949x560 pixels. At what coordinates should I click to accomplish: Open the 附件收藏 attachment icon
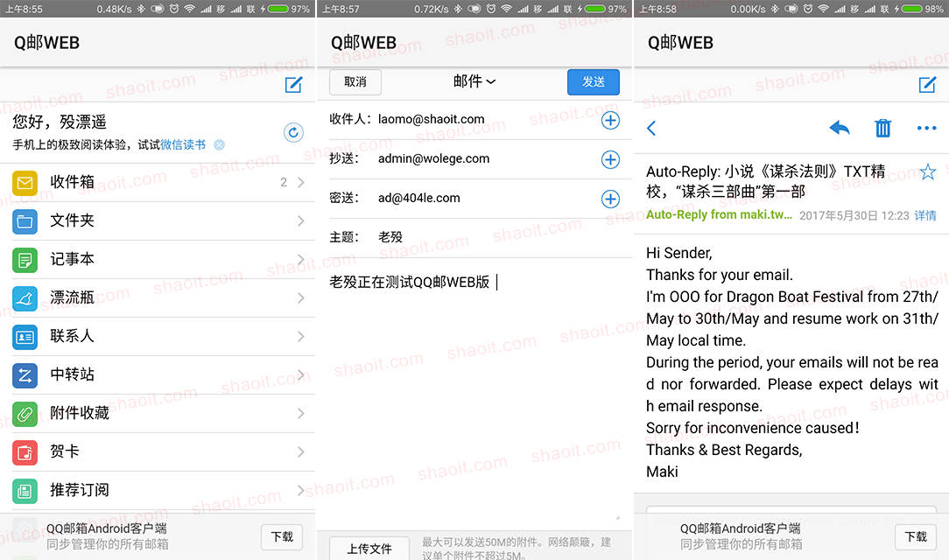tap(25, 414)
